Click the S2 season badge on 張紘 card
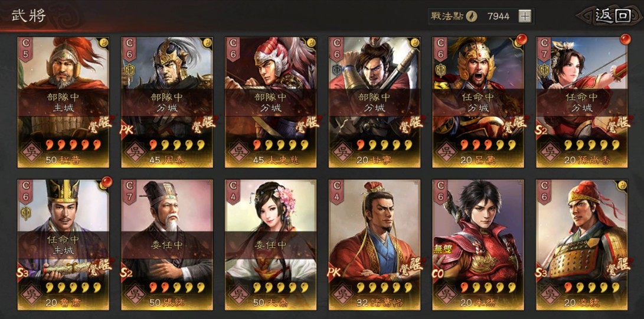 (126, 274)
